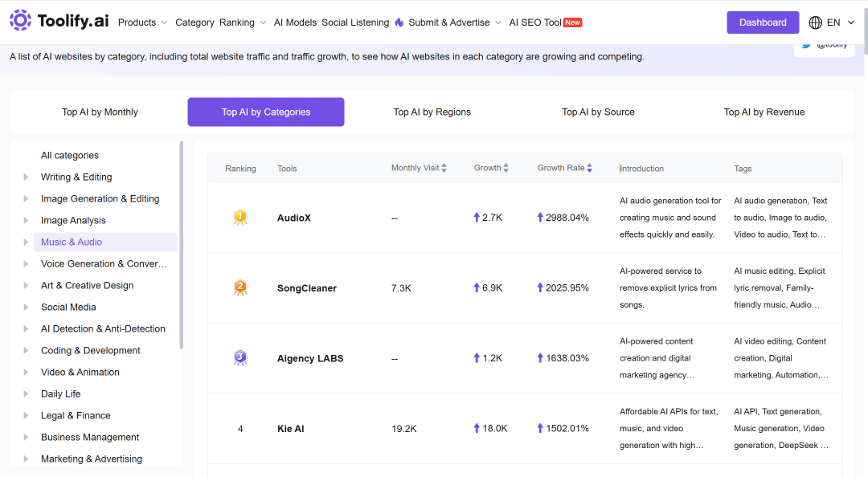The height and width of the screenshot is (477, 868).
Task: Click the flame icon beside Submit & Advertise
Action: (399, 22)
